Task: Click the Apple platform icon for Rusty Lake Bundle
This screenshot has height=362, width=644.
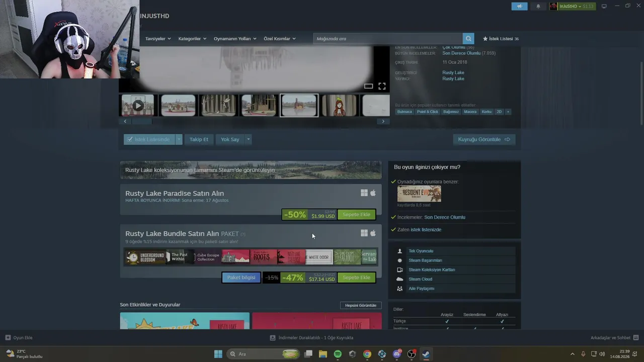Action: tap(373, 233)
